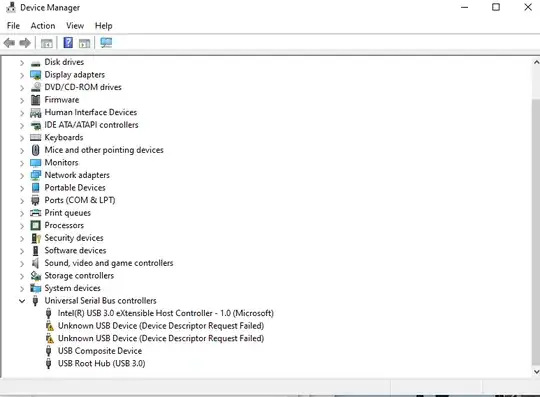Expand the Network adapters node
The image size is (540, 397).
click(22, 176)
